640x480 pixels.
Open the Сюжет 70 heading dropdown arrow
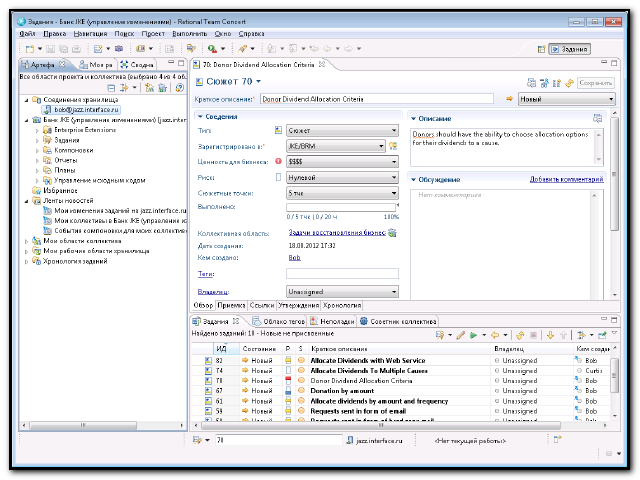258,82
